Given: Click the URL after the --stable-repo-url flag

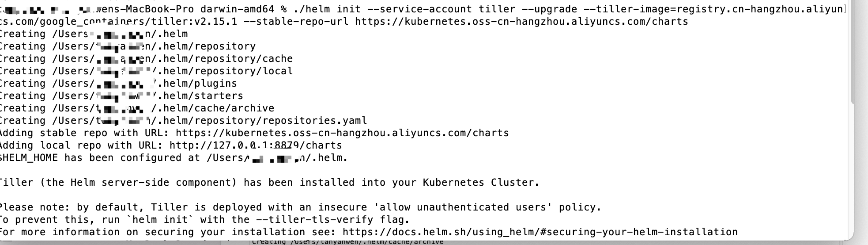Looking at the screenshot, I should tap(521, 22).
